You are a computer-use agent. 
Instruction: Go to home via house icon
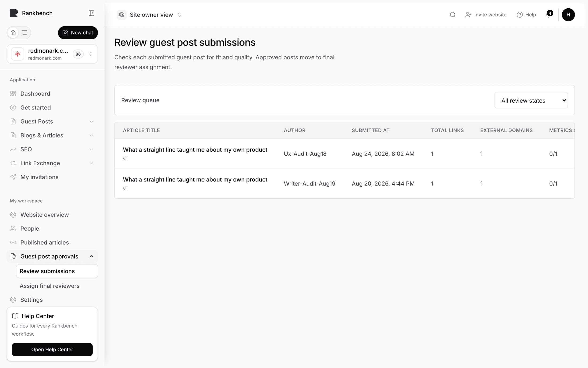tap(13, 33)
